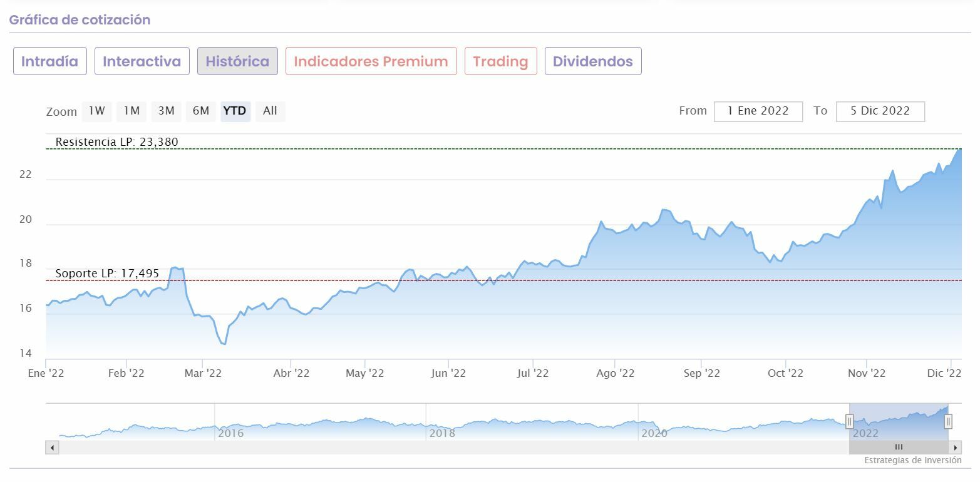The width and height of the screenshot is (980, 482).
Task: Show the Trading tab
Action: (500, 61)
